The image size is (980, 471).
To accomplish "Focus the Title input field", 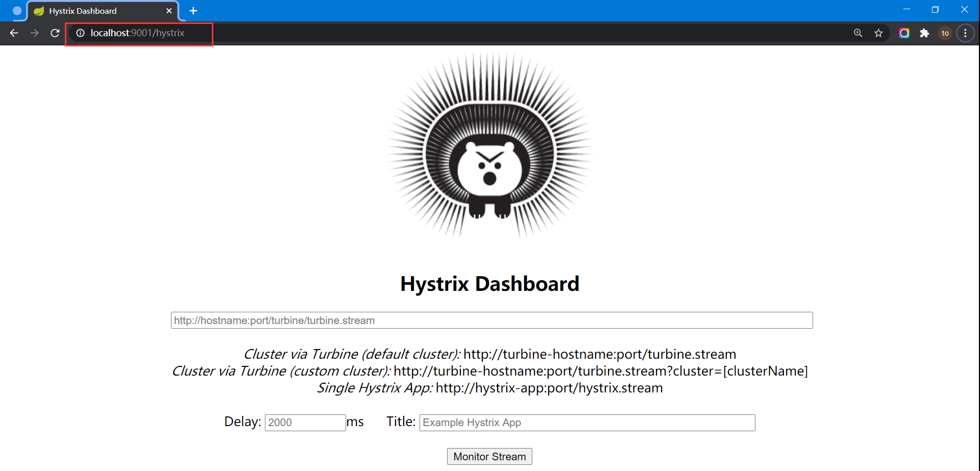I will click(x=587, y=423).
